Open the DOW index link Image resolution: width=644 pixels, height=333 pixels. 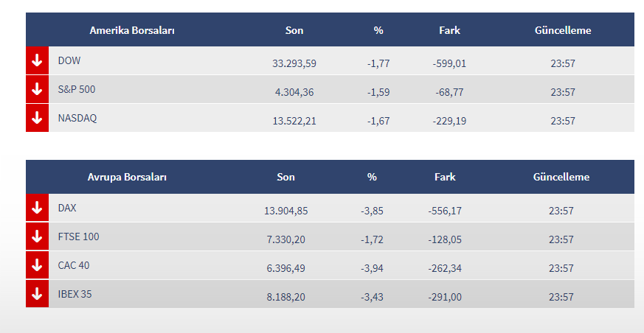tap(69, 61)
